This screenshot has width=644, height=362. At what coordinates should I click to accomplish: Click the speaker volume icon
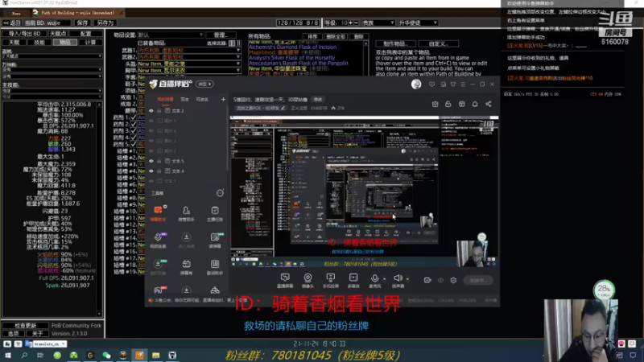(397, 278)
